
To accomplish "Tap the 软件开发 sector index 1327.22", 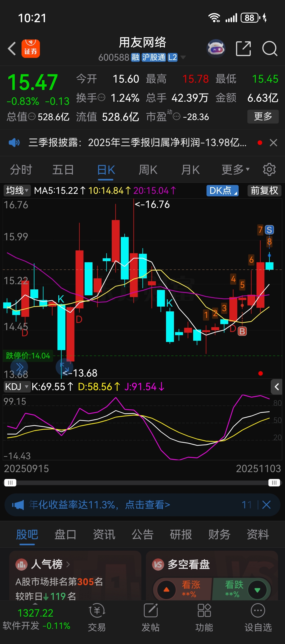I will coord(36,619).
